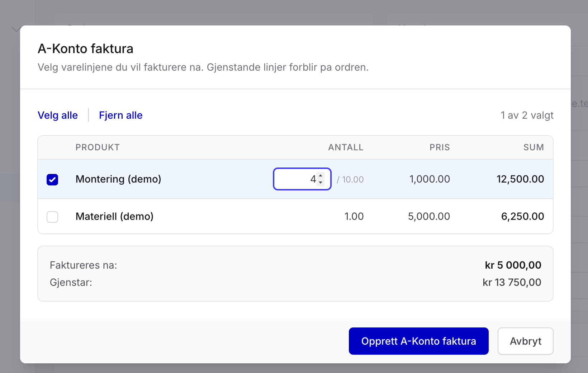Click the 1 av 2 valgt counter
588x373 pixels.
click(527, 115)
